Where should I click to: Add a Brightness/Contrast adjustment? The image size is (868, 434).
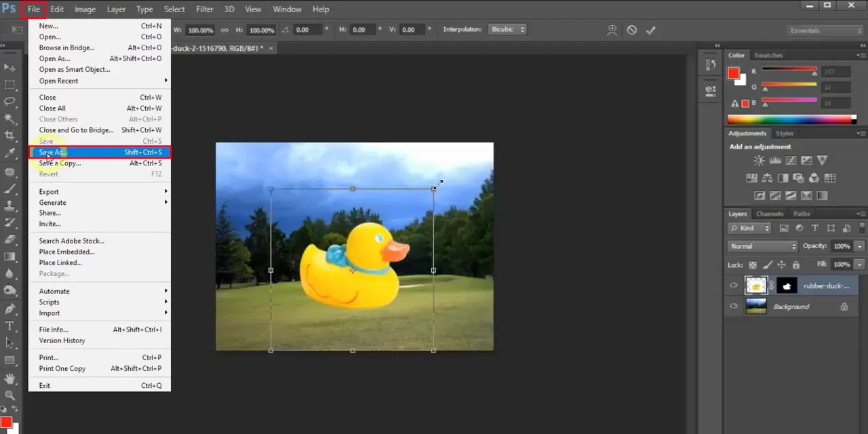tap(758, 160)
